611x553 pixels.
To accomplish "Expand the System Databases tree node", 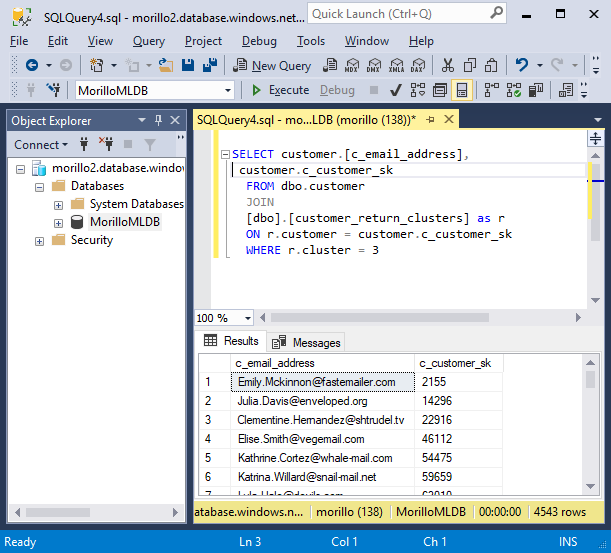I will tap(59, 204).
